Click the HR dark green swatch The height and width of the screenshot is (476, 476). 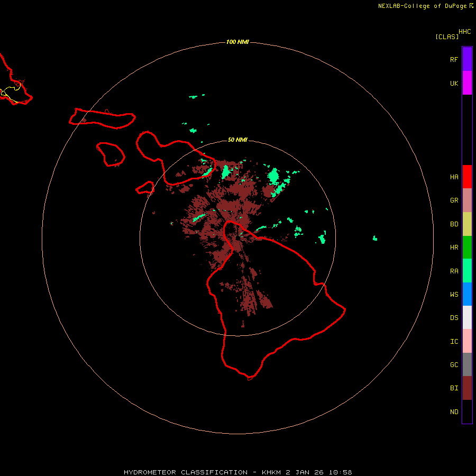coord(467,248)
